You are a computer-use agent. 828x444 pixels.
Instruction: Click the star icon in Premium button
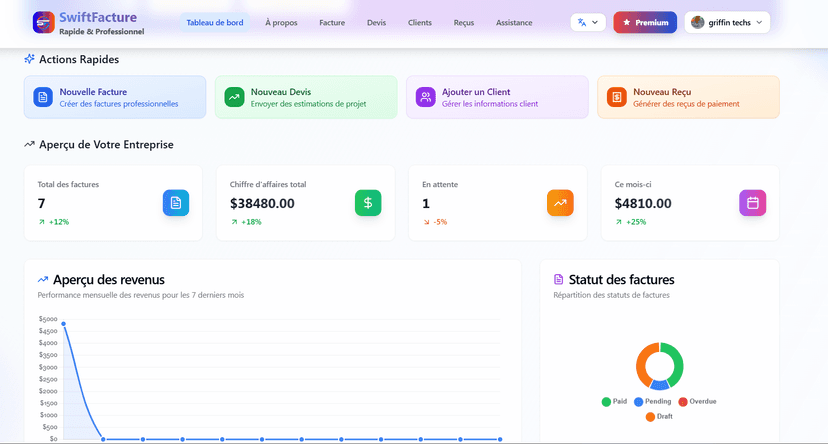point(627,23)
